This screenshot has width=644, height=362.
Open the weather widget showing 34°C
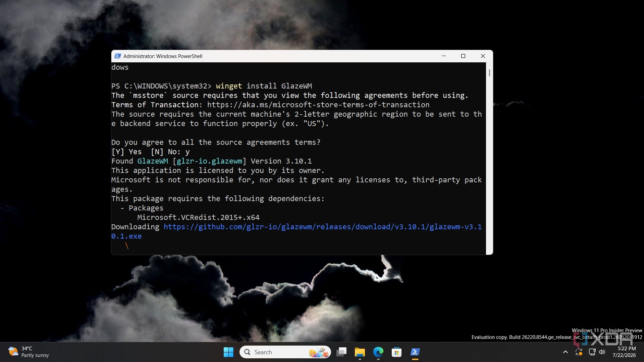click(x=29, y=352)
